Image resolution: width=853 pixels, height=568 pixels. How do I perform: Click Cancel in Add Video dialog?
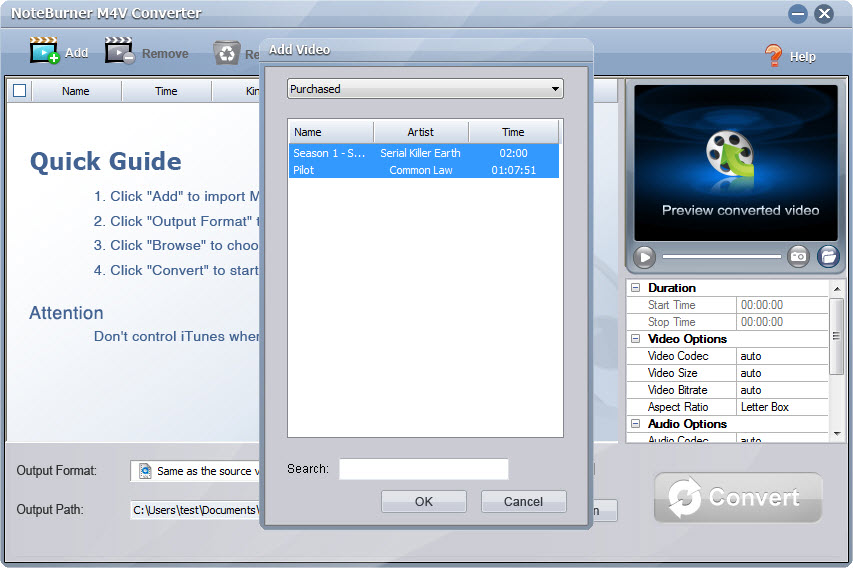pos(523,502)
